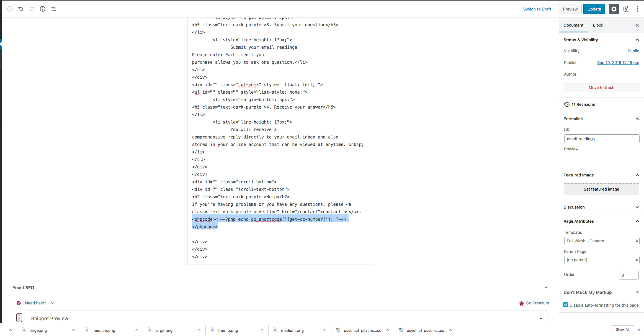Image resolution: width=644 pixels, height=336 pixels.
Task: Collapse the Don't Muck My Markup panel
Action: (x=637, y=292)
